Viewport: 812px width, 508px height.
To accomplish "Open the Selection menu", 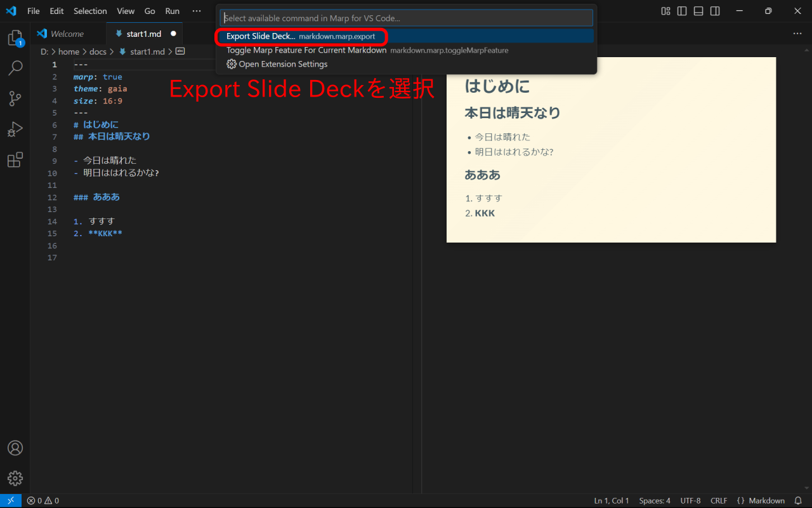I will point(90,11).
